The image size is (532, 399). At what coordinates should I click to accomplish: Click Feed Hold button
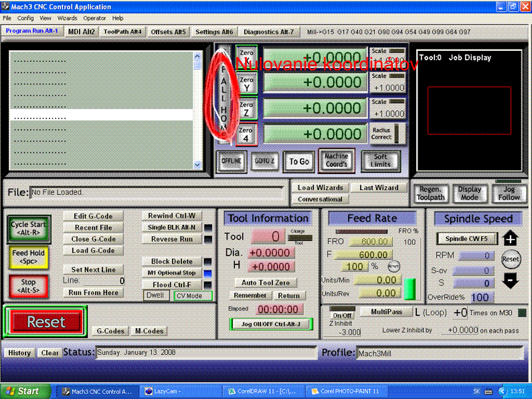coord(29,257)
